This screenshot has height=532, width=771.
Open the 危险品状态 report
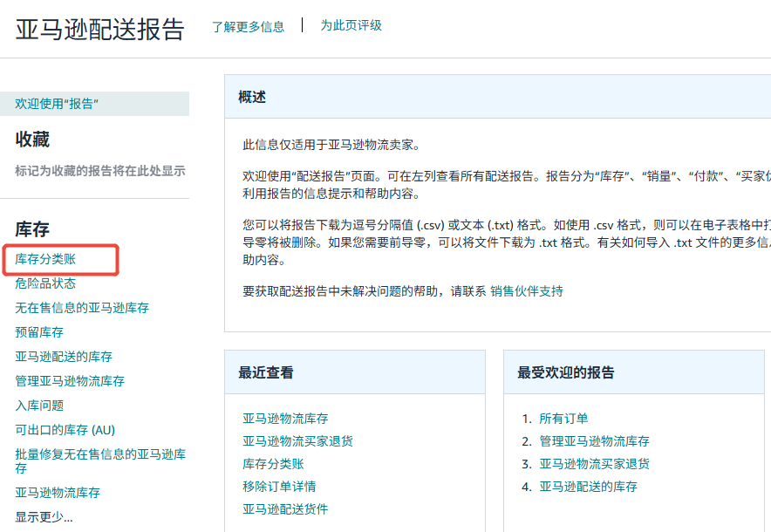click(x=45, y=283)
